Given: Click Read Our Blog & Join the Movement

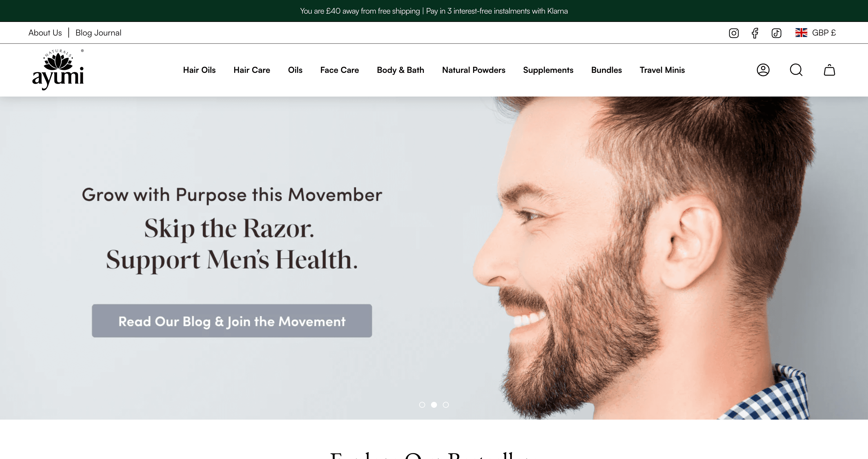Looking at the screenshot, I should coord(232,321).
